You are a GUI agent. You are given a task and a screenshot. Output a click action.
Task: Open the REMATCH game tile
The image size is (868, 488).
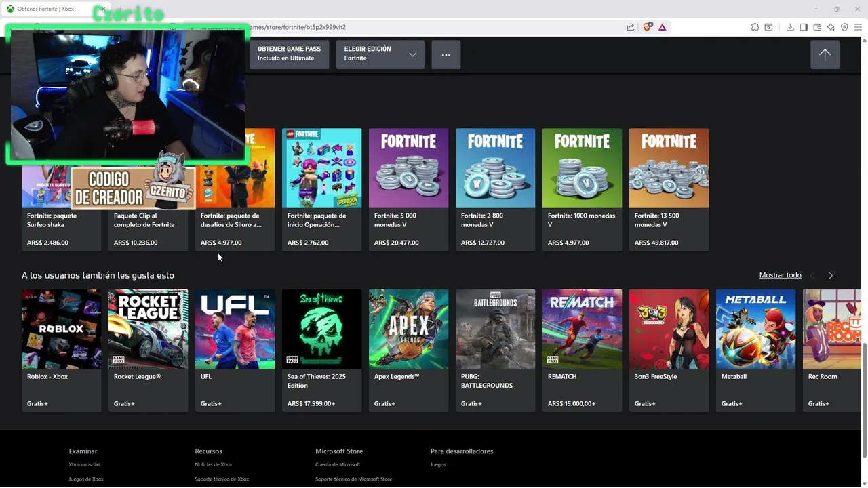point(582,350)
